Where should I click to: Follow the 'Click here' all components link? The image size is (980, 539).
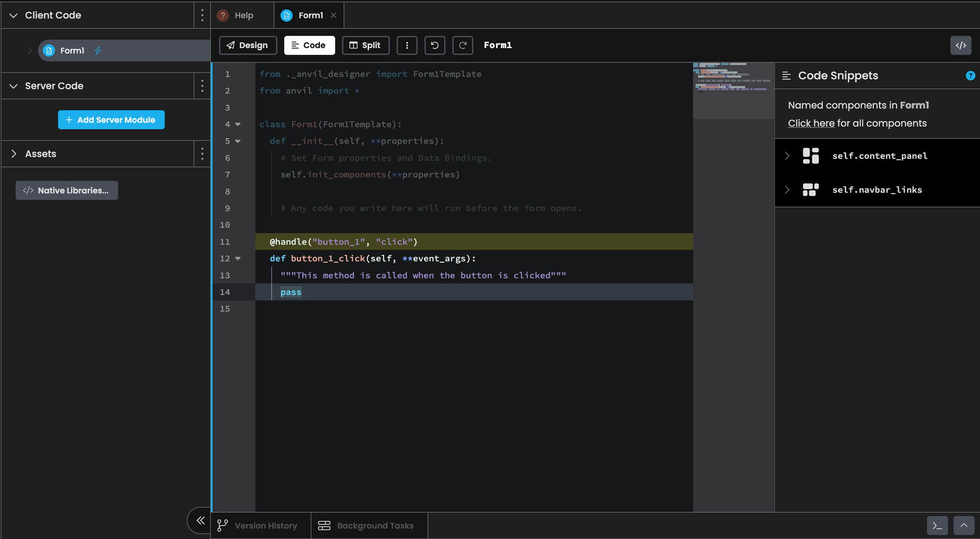click(x=811, y=123)
